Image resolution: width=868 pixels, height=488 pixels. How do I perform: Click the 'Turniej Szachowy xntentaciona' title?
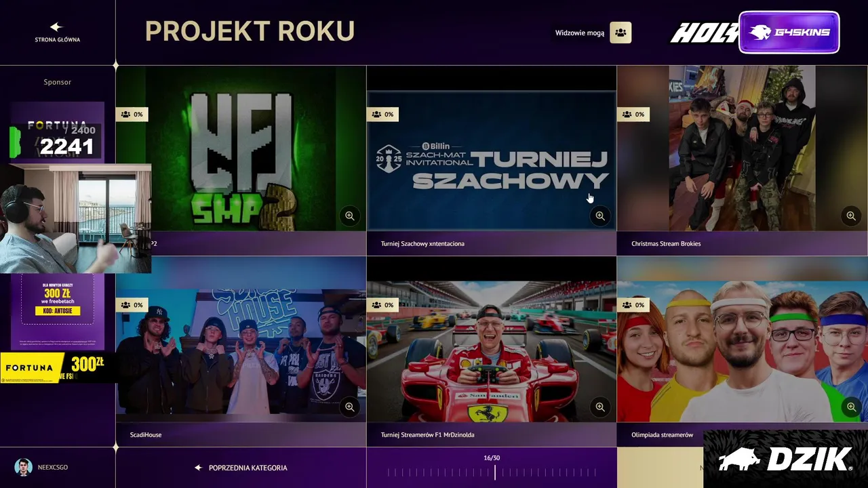pos(422,243)
